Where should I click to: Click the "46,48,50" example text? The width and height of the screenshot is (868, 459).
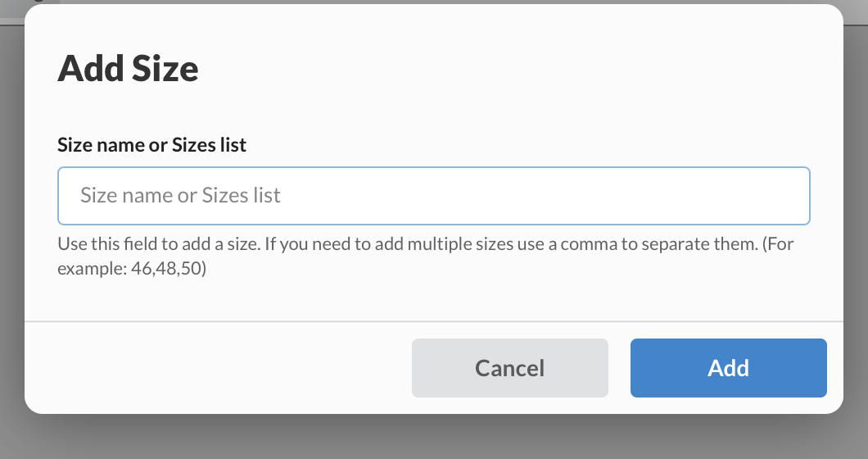(168, 269)
